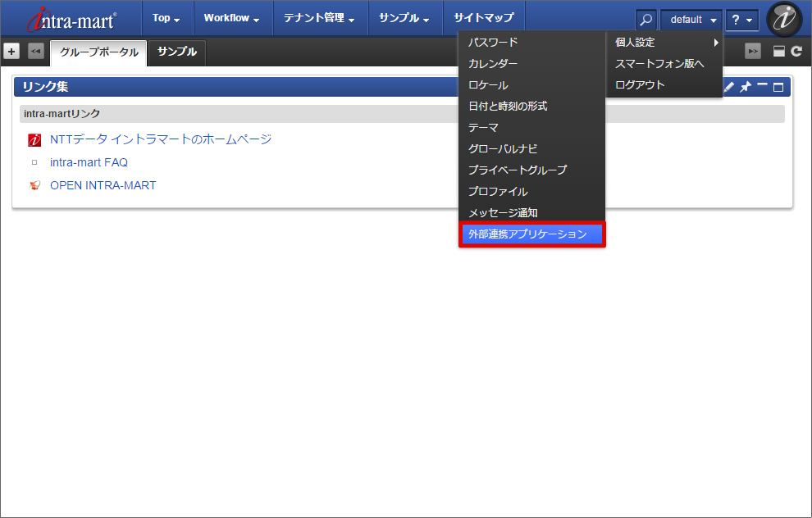Open the intra-mart FAQ link

[89, 162]
